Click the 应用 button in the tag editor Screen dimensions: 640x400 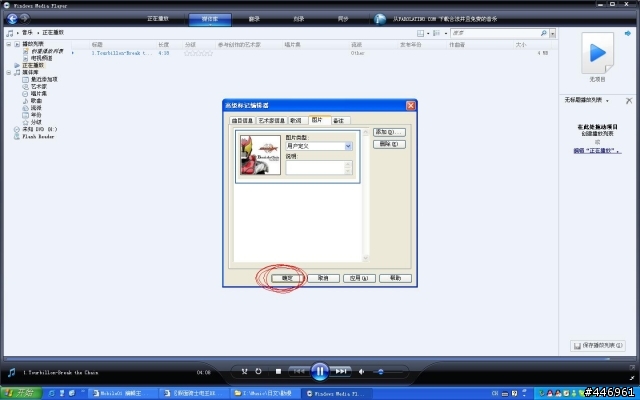pyautogui.click(x=359, y=278)
